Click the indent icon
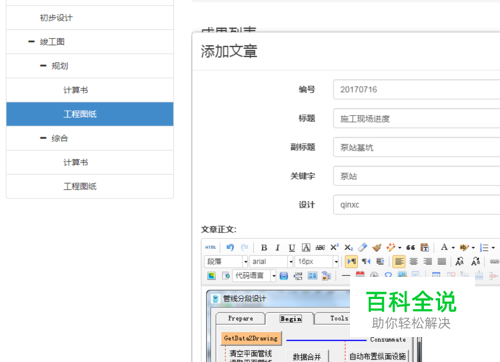The width and height of the screenshot is (500, 362). pos(380,262)
